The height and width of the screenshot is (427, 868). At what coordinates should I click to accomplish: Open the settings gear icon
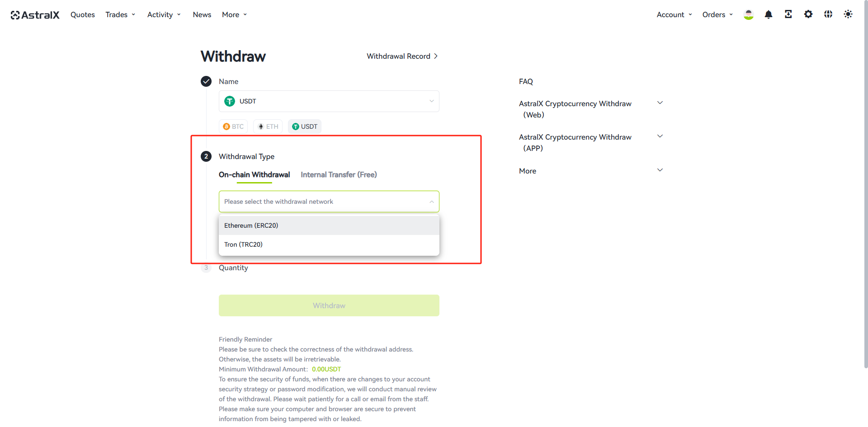coord(808,14)
